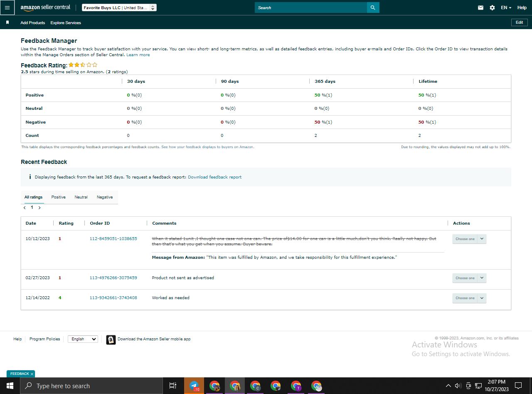Click the bookmark icon beside Add Products

7,22
